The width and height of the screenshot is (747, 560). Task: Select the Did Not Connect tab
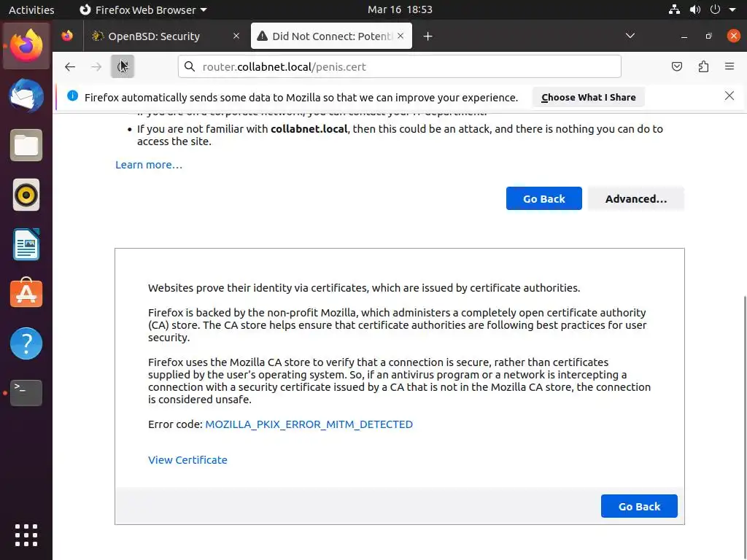(332, 36)
